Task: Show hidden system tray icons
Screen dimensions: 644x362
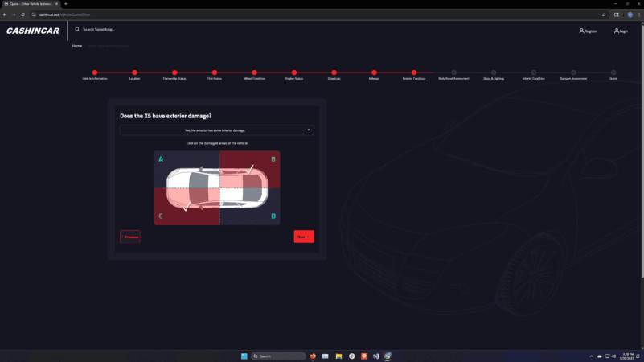Action: (591, 356)
